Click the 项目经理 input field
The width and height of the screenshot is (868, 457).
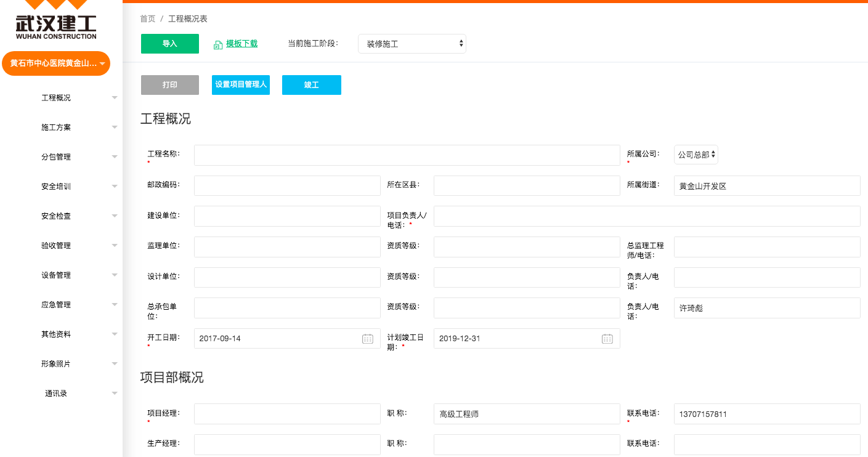point(287,414)
